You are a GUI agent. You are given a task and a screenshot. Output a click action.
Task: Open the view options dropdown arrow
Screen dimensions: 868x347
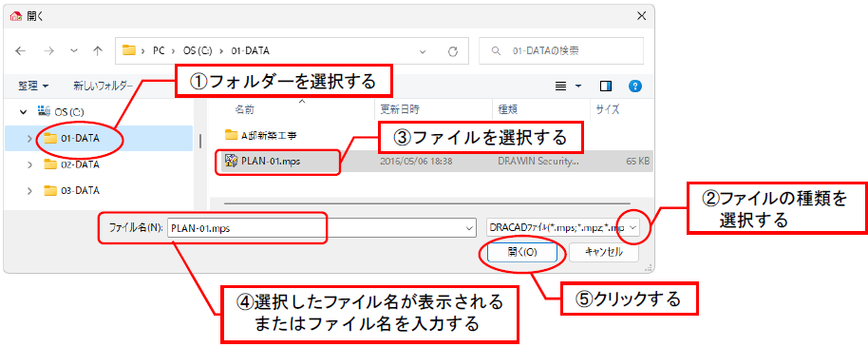point(578,86)
